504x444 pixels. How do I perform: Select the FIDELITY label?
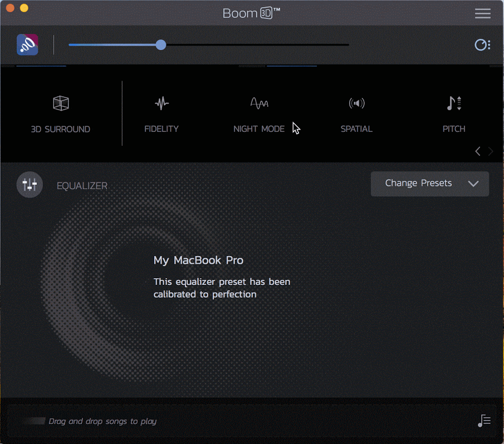(x=162, y=129)
